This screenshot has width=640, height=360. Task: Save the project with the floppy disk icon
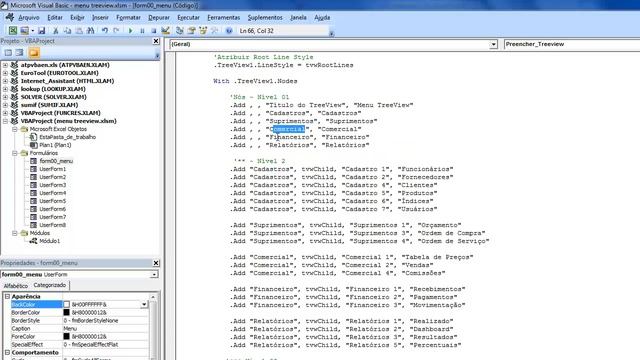[x=42, y=31]
